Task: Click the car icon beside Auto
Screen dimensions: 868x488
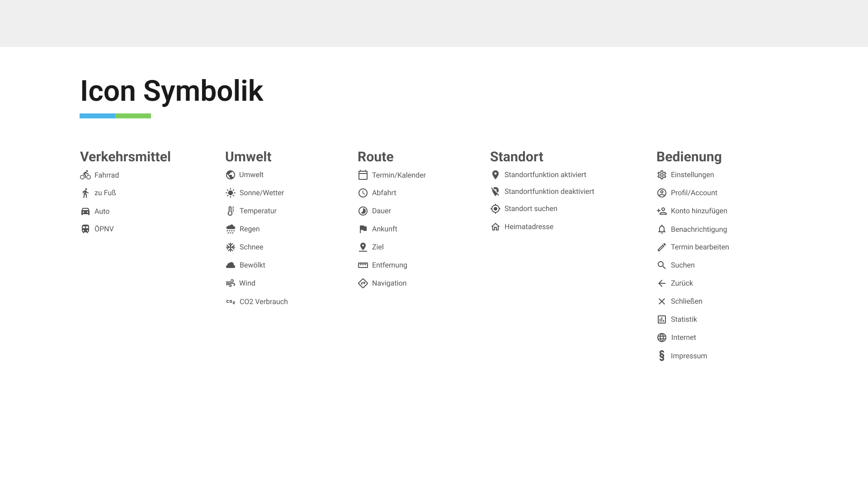Action: click(85, 211)
